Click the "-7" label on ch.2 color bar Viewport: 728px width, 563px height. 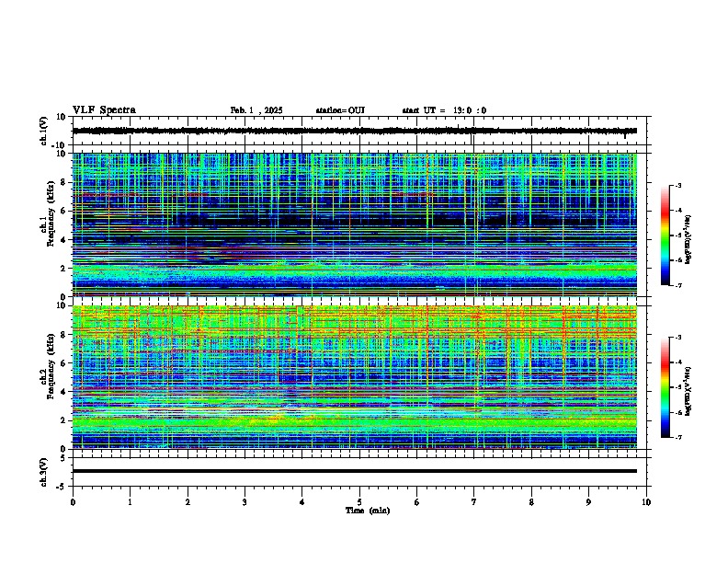tap(678, 437)
